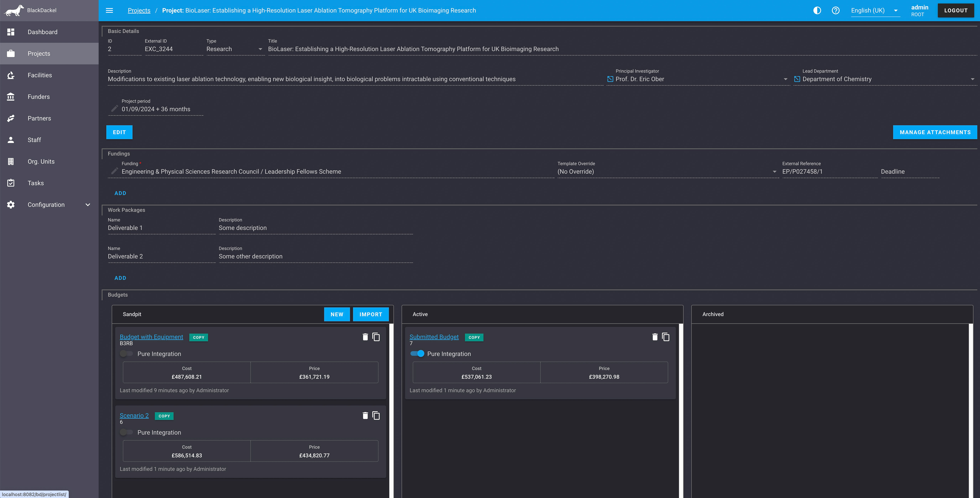This screenshot has width=980, height=498.
Task: Open the hamburger navigation menu
Action: click(109, 10)
